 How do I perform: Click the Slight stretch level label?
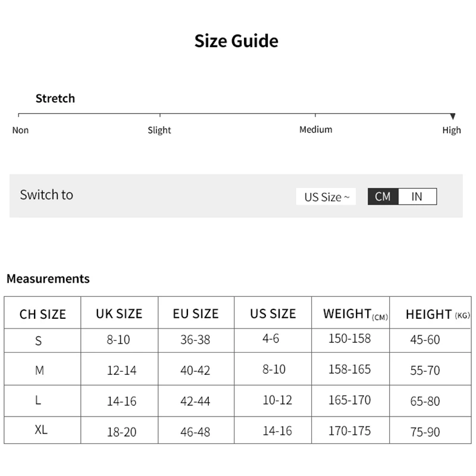(159, 130)
